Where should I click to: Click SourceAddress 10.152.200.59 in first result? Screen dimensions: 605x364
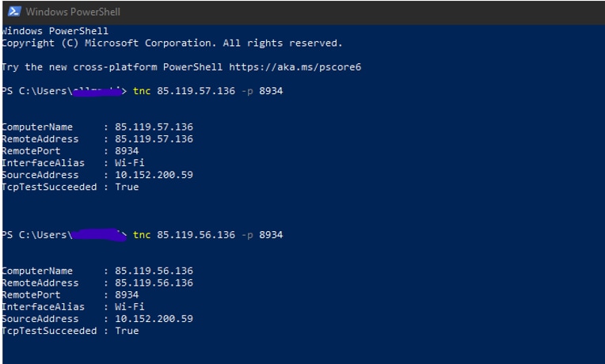tap(154, 175)
